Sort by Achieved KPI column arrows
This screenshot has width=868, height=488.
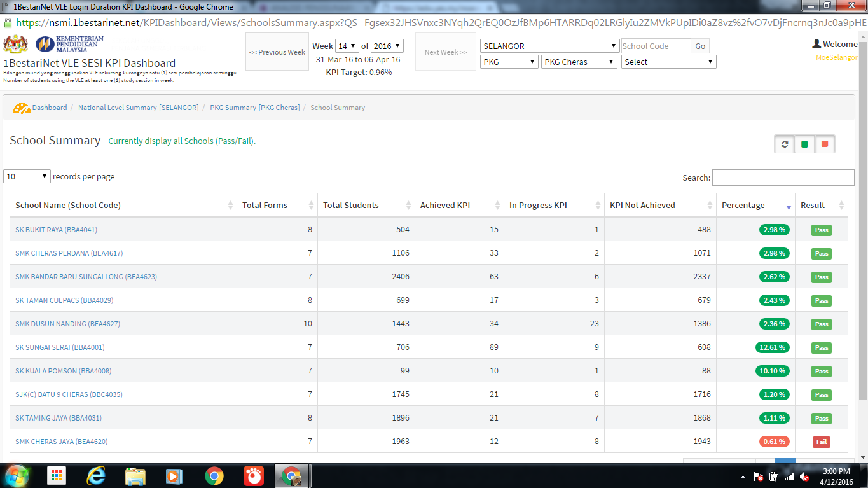497,206
